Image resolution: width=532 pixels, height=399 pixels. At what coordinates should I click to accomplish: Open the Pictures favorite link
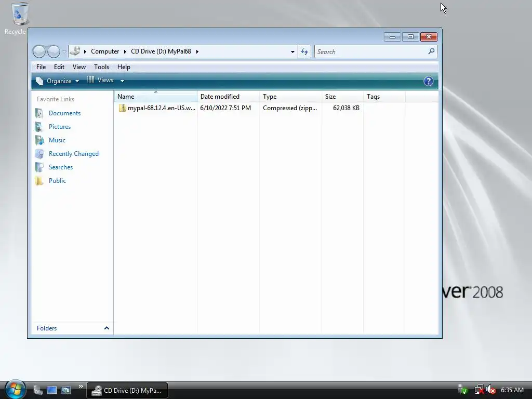click(x=60, y=127)
